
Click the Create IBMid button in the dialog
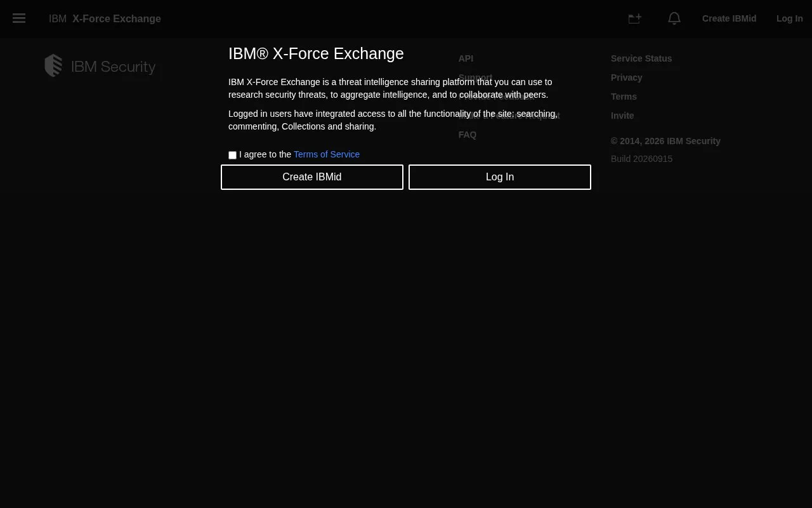[312, 177]
